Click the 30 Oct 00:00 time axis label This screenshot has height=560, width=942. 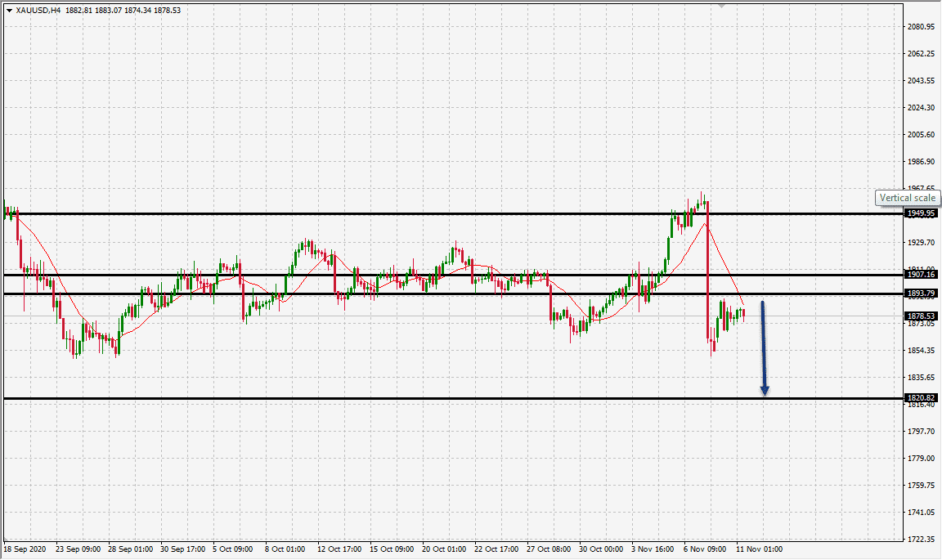click(601, 549)
